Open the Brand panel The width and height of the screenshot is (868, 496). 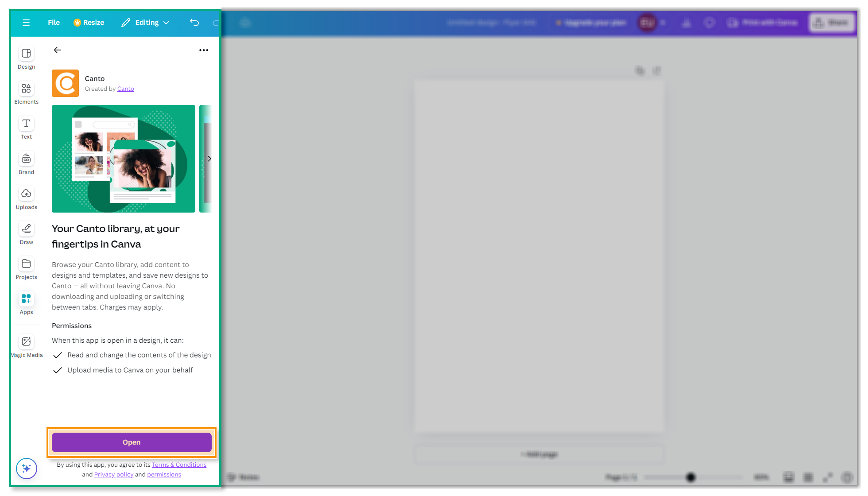point(26,162)
